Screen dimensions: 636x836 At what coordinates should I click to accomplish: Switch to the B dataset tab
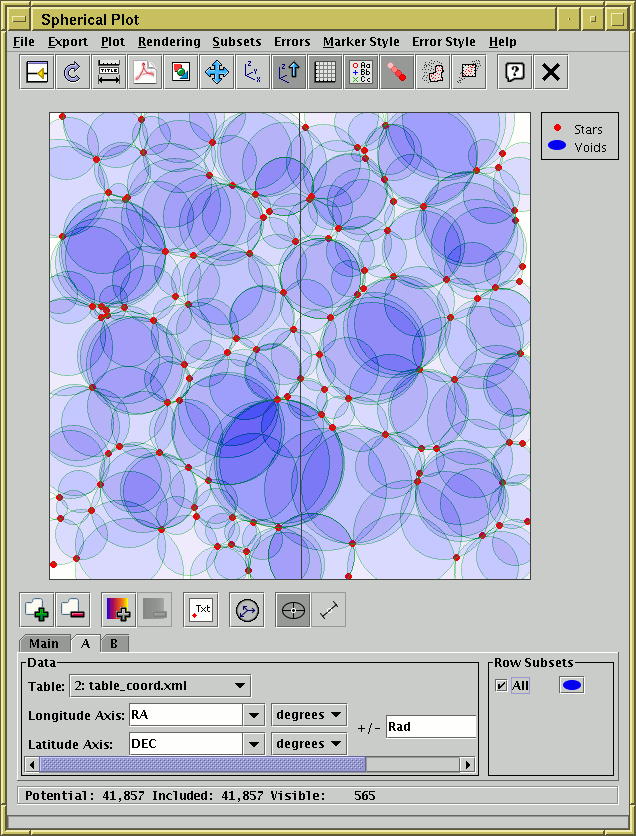pyautogui.click(x=114, y=644)
